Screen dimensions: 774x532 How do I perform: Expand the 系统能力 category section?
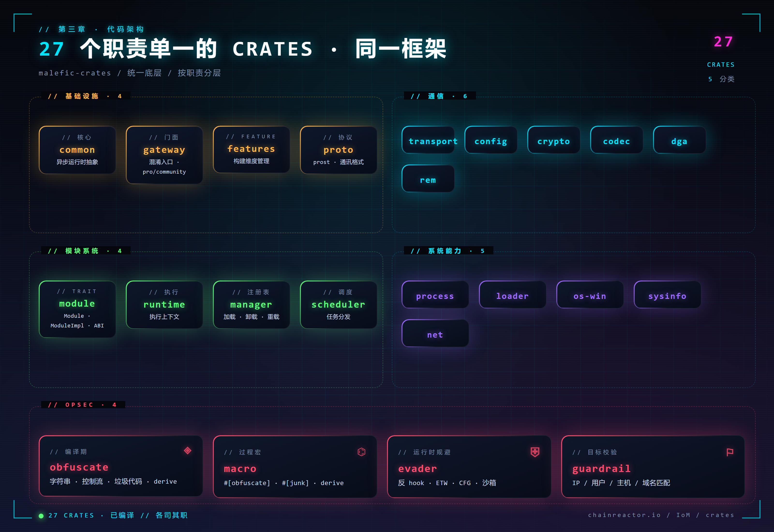click(448, 251)
